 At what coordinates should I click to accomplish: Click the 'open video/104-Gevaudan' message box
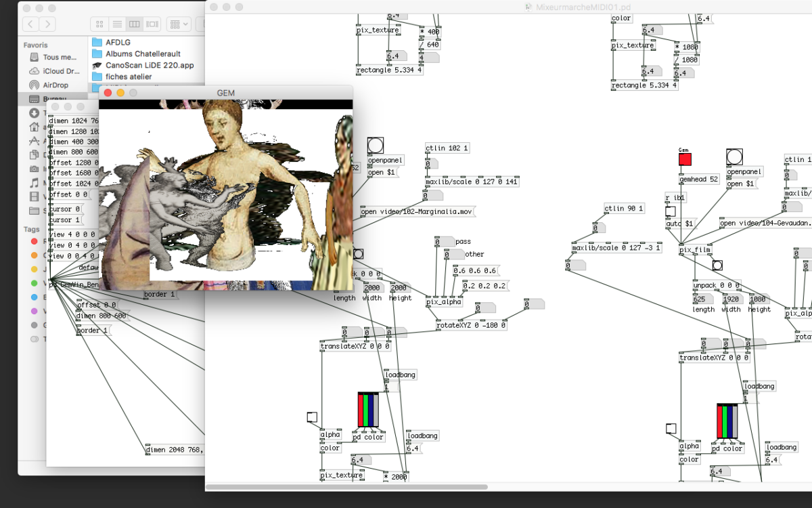click(765, 223)
